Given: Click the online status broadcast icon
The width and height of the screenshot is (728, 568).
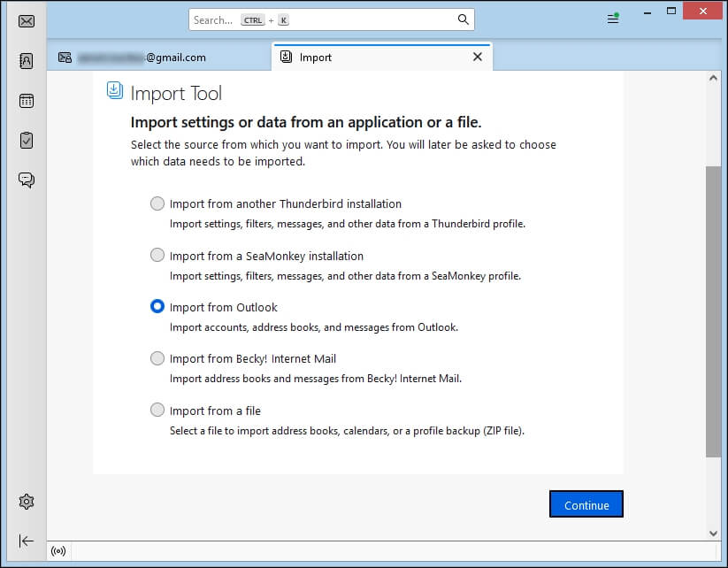Looking at the screenshot, I should [x=58, y=551].
